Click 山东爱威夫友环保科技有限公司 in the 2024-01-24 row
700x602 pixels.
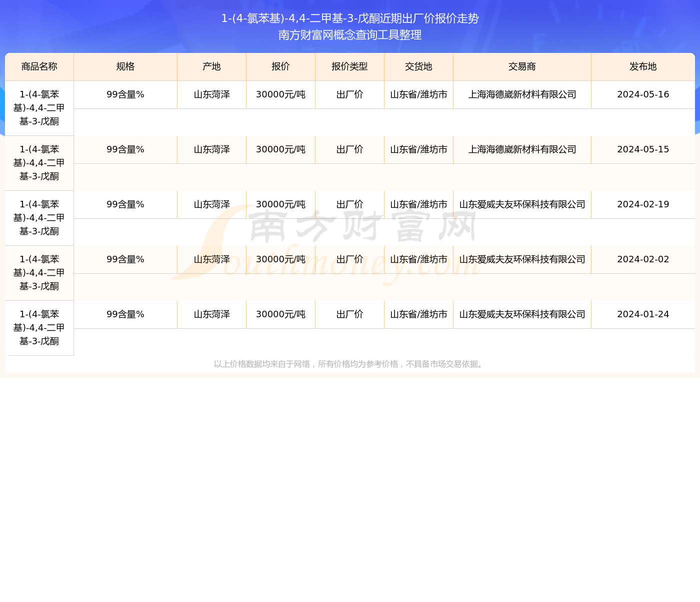522,314
